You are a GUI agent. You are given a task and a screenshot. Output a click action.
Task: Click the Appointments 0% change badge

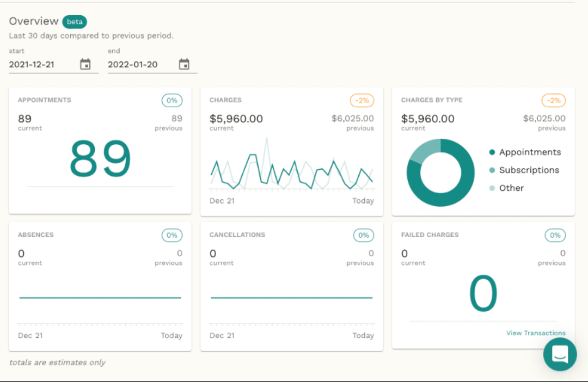(172, 101)
